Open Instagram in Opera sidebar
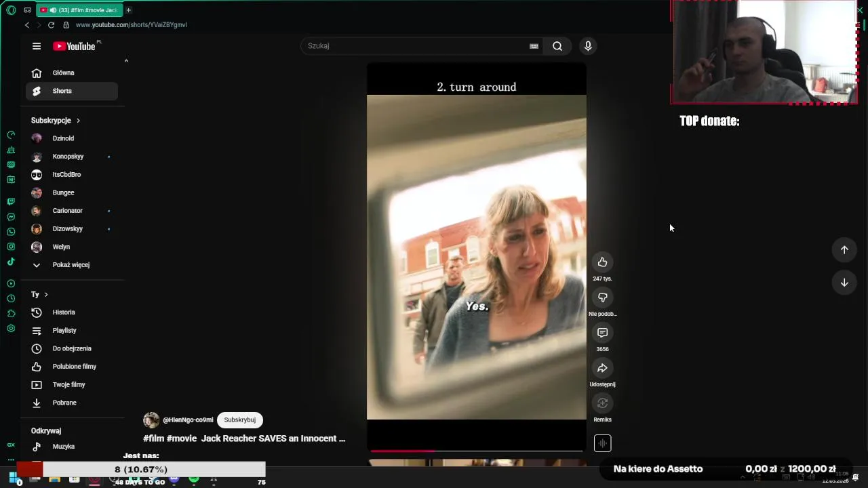The height and width of the screenshot is (488, 868). [x=11, y=247]
